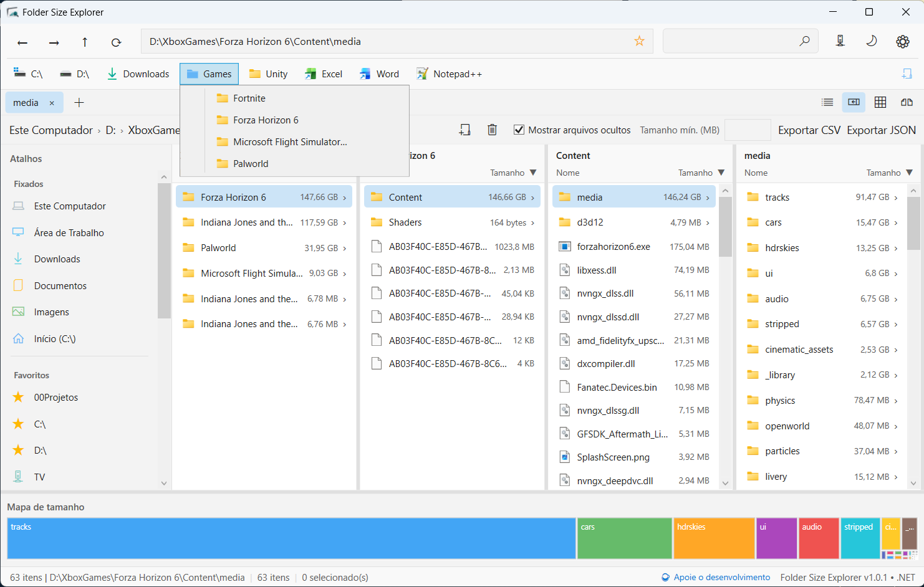Add a new tab
This screenshot has width=924, height=587.
(79, 103)
